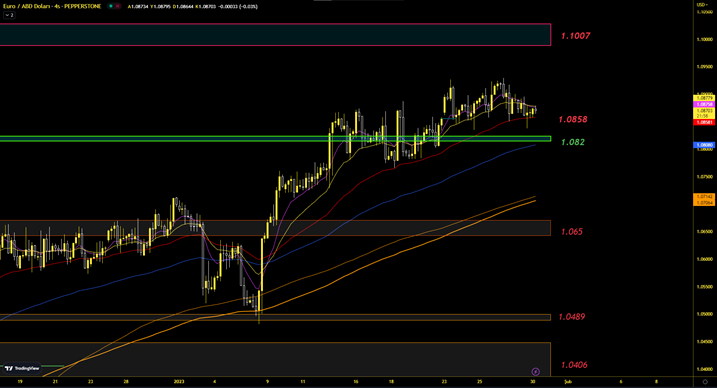The height and width of the screenshot is (388, 717).
Task: Click the 1.0489 support level label
Action: [572, 317]
